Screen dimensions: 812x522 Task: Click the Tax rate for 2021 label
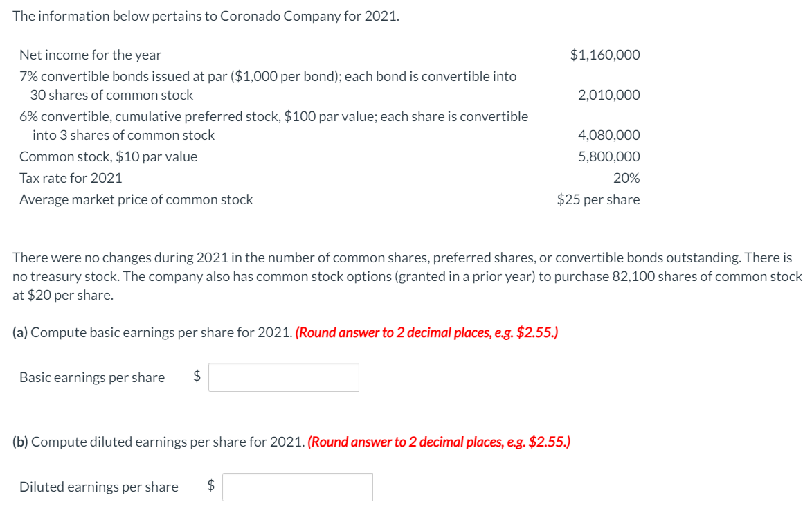tap(71, 178)
